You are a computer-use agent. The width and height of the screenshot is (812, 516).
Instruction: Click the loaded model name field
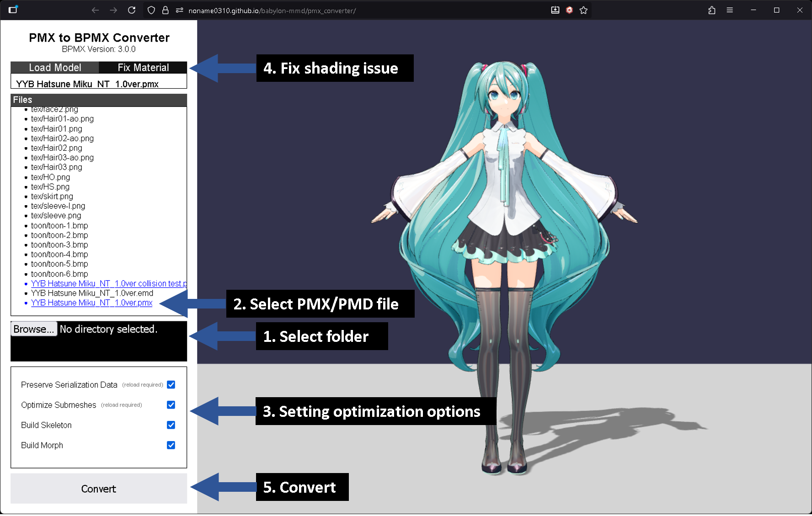tap(99, 81)
